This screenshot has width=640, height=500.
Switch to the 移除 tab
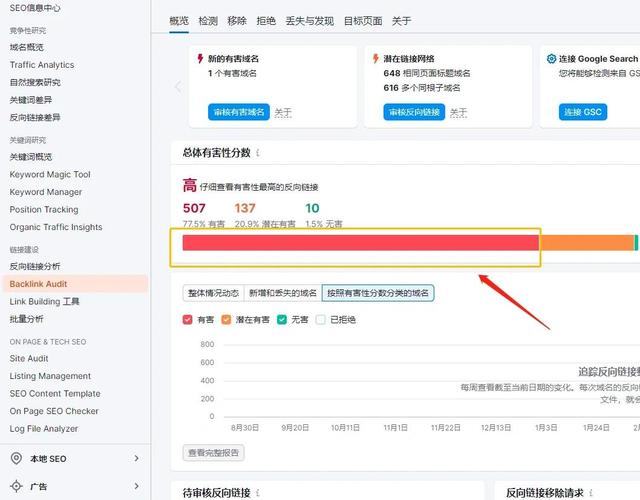click(237, 21)
